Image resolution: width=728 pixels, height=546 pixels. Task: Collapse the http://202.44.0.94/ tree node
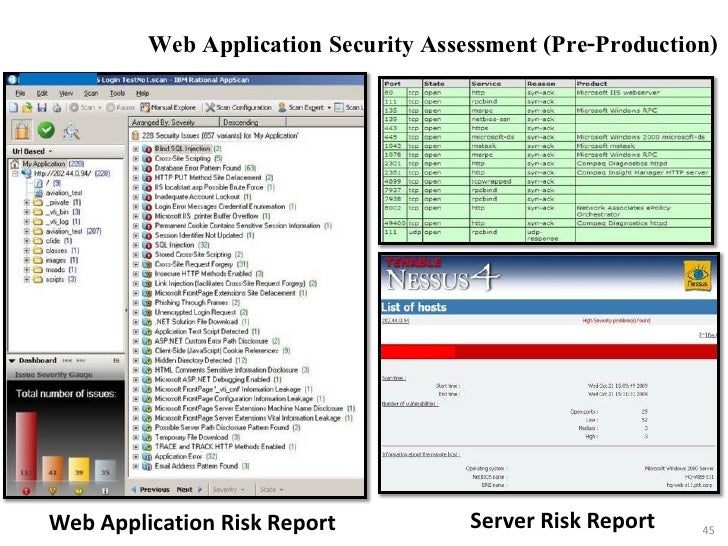(15, 174)
